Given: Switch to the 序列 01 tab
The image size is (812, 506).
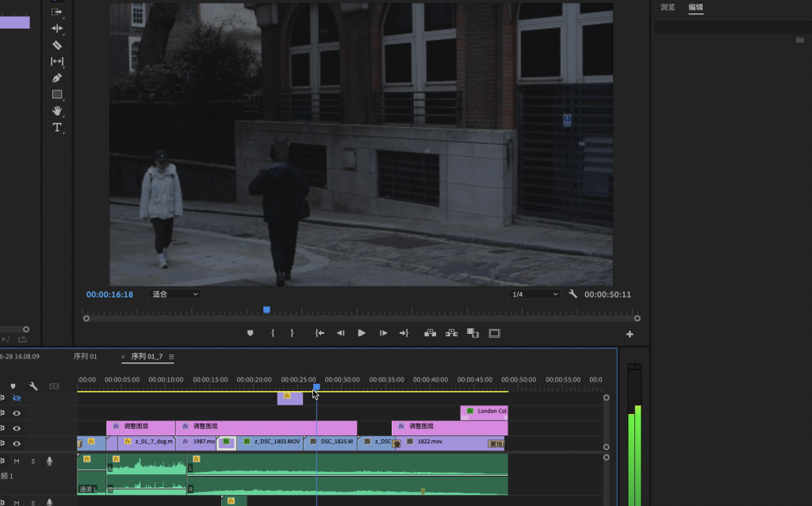Looking at the screenshot, I should pos(85,357).
